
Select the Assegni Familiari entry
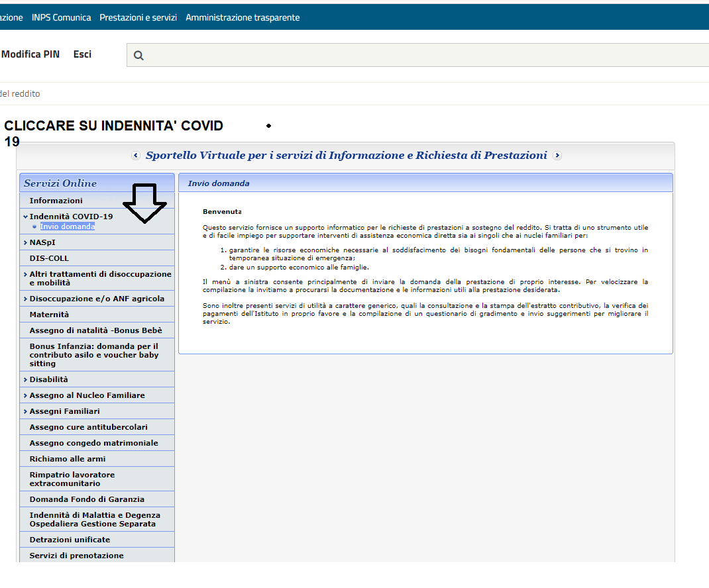click(x=65, y=411)
